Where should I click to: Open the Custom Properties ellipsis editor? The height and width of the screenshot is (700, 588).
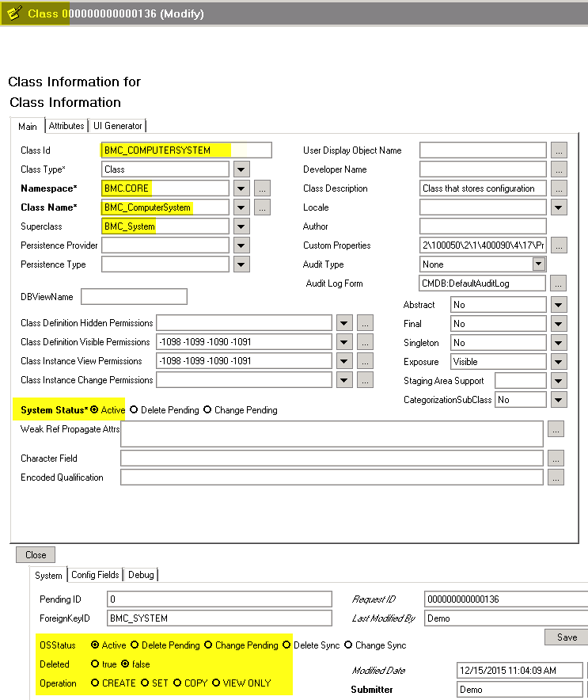pyautogui.click(x=559, y=245)
